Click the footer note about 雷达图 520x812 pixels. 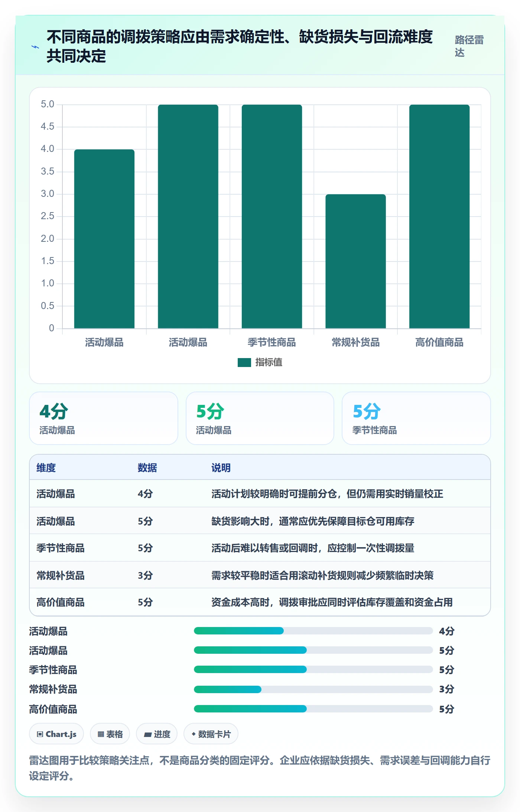tap(260, 768)
